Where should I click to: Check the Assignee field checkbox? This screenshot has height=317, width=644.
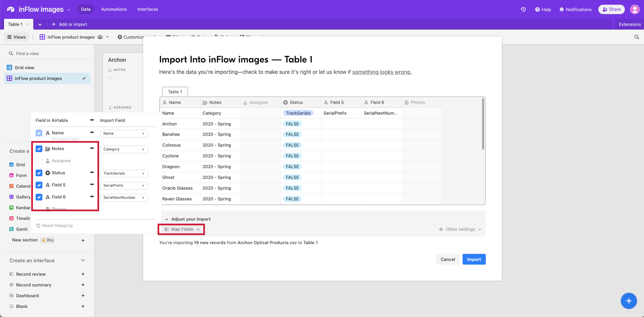tap(39, 161)
